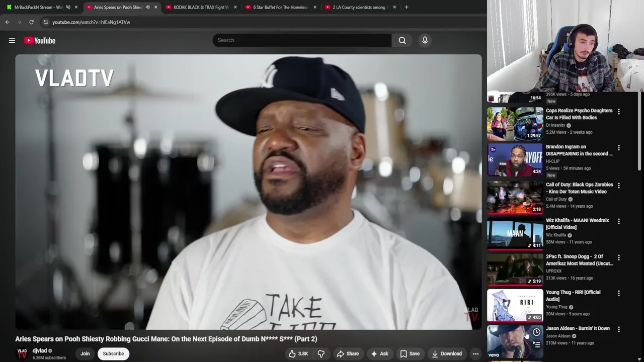Screen dimensions: 644x362
Task: Click the search magnifier button
Action: point(402,40)
